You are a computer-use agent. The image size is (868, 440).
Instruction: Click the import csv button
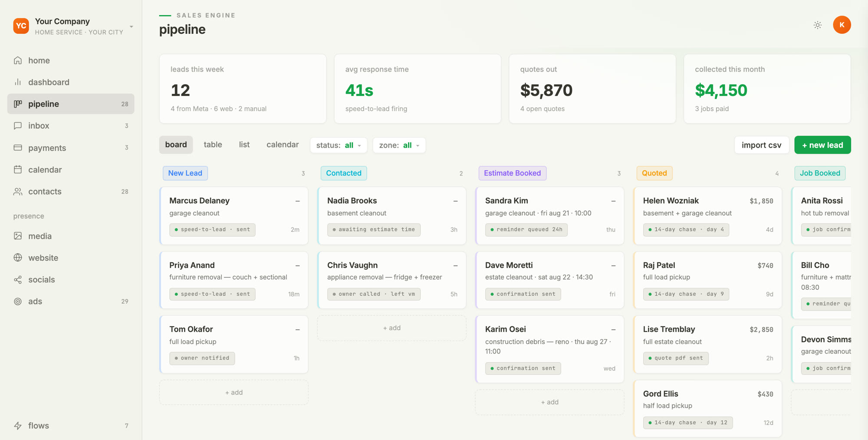click(x=762, y=145)
